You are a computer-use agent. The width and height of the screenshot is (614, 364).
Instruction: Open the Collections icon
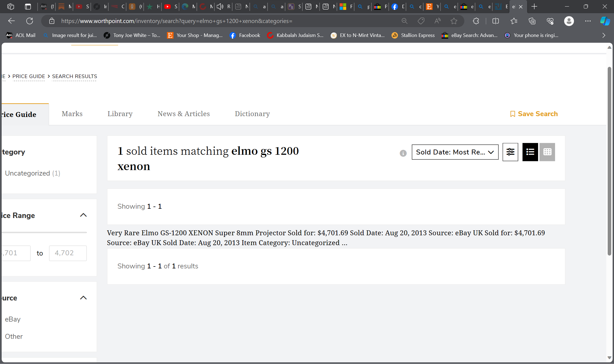click(x=532, y=21)
